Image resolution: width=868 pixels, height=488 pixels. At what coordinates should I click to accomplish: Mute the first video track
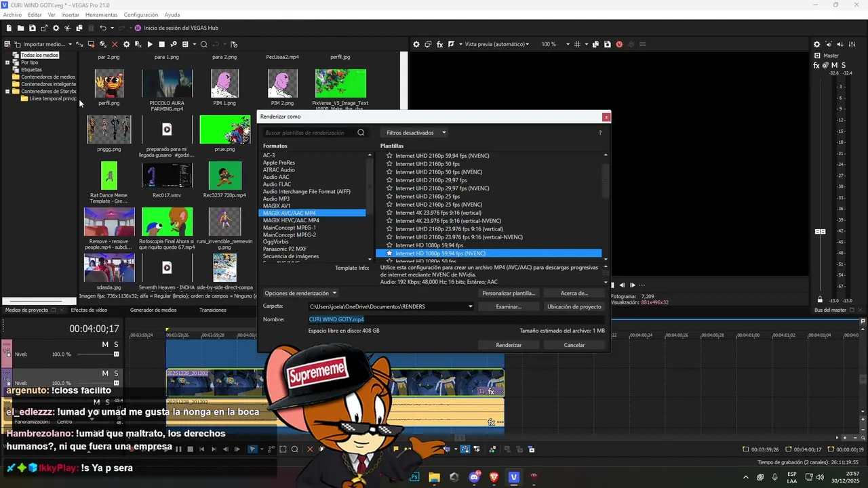105,344
